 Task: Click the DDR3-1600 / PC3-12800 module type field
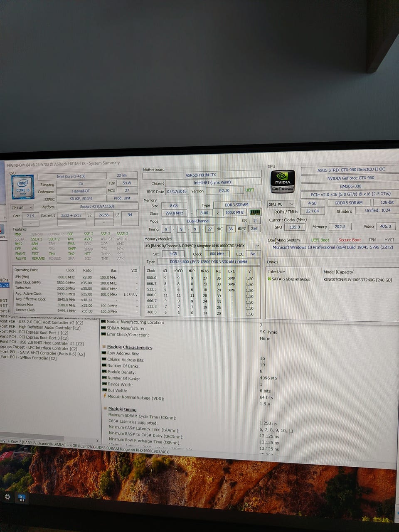[x=208, y=261]
